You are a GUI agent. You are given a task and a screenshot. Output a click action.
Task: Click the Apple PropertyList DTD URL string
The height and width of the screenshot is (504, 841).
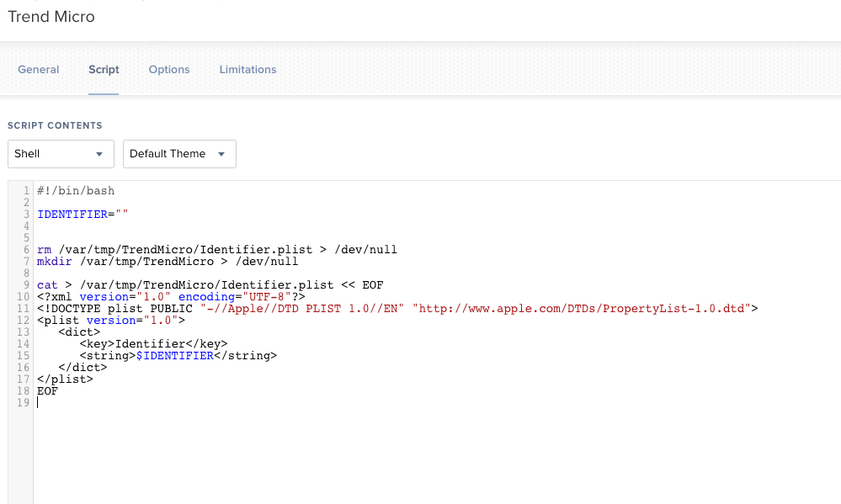[x=582, y=309]
